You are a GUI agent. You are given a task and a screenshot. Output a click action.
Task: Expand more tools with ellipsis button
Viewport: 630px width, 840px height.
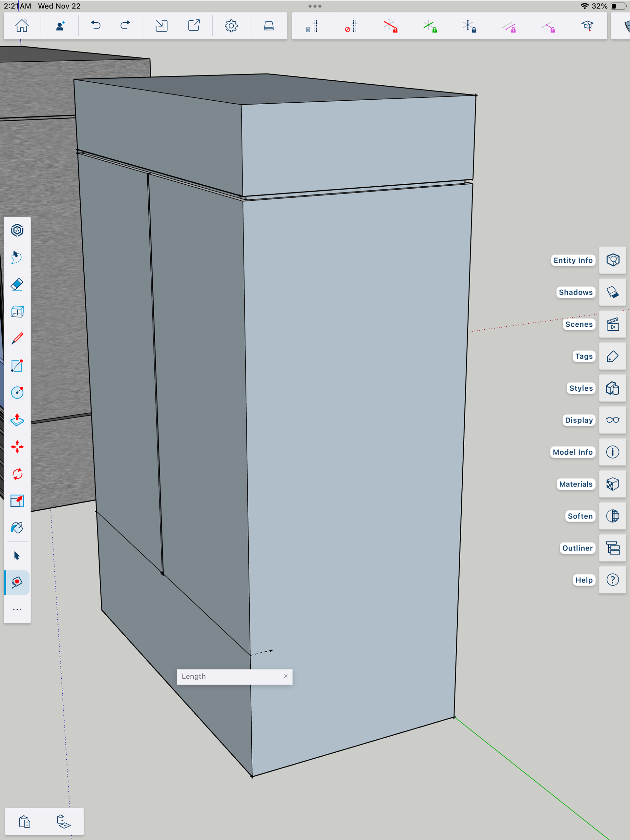pos(17,609)
